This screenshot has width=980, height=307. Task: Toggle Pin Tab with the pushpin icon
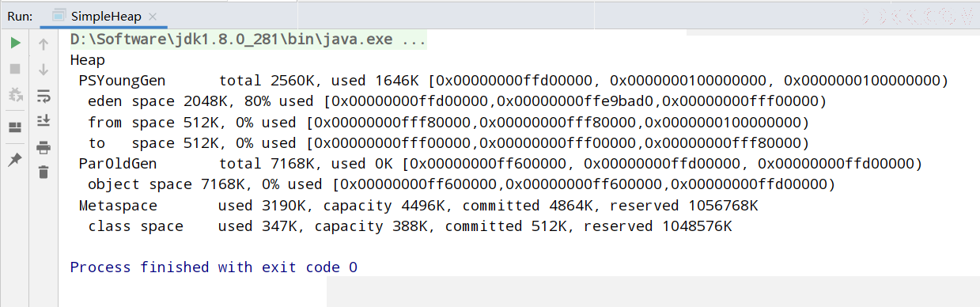point(15,160)
